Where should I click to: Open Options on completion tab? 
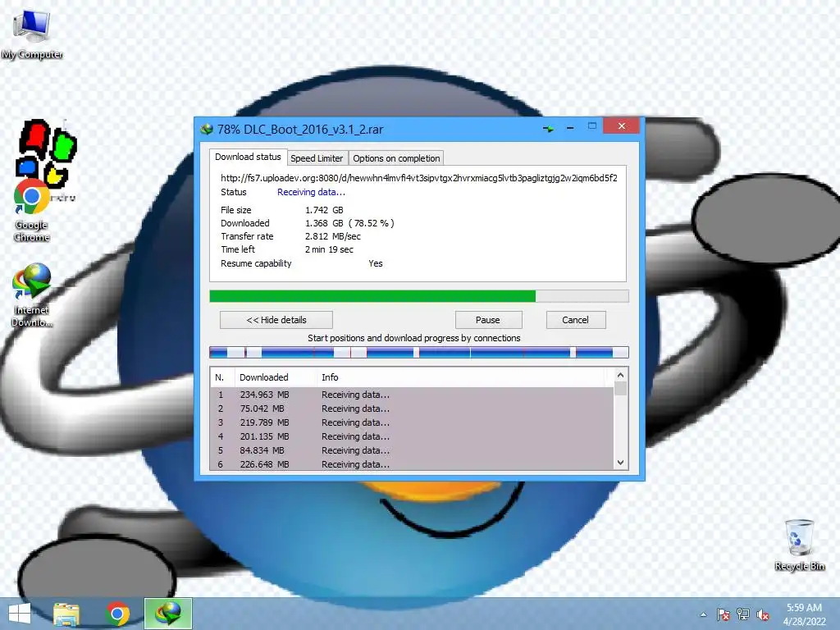(x=396, y=158)
